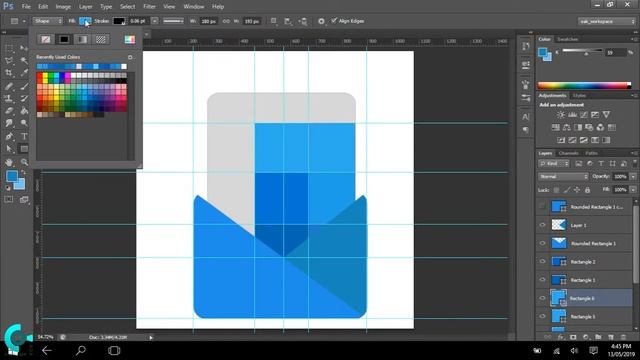Choose Pattern fill type in popup
640x360 pixels.
[101, 39]
